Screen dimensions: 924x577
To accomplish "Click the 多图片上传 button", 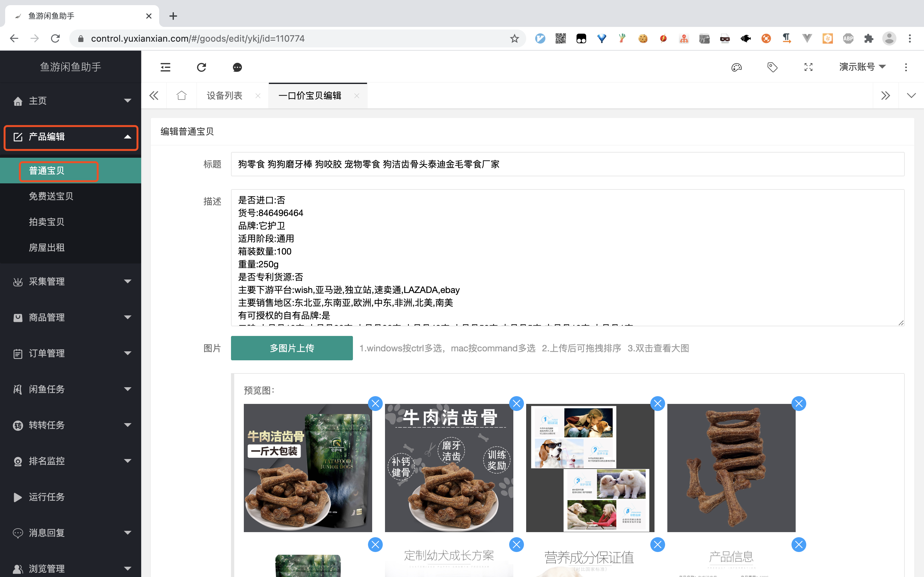I will (292, 348).
